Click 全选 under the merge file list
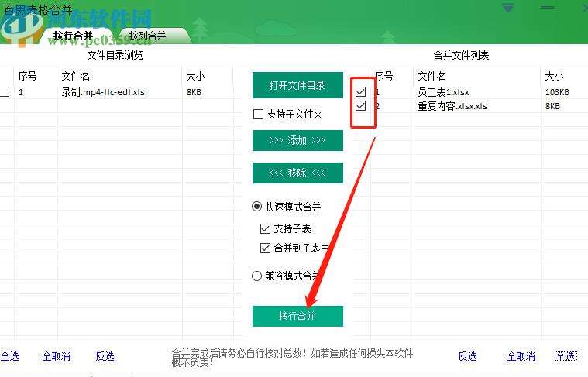 pyautogui.click(x=566, y=356)
